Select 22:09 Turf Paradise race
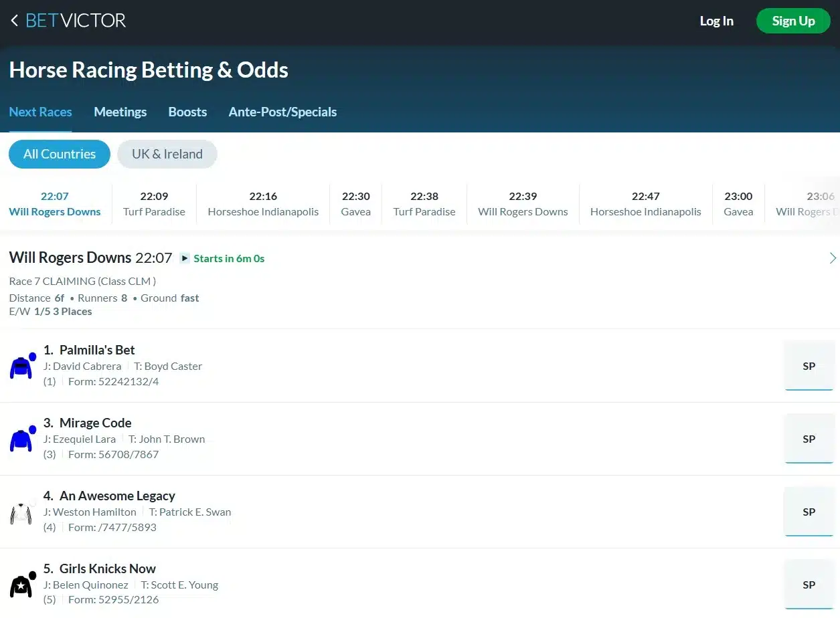Screen dimensions: 840x618 pos(154,204)
